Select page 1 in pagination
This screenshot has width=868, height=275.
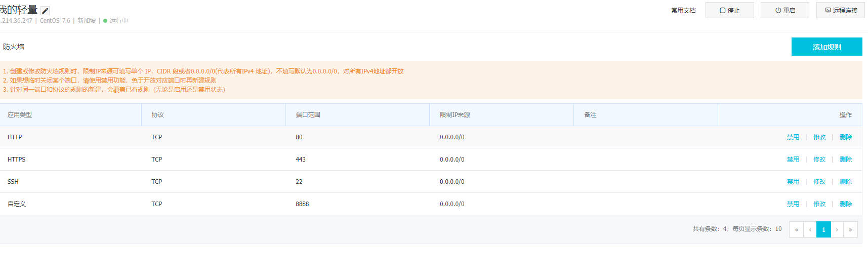[823, 229]
